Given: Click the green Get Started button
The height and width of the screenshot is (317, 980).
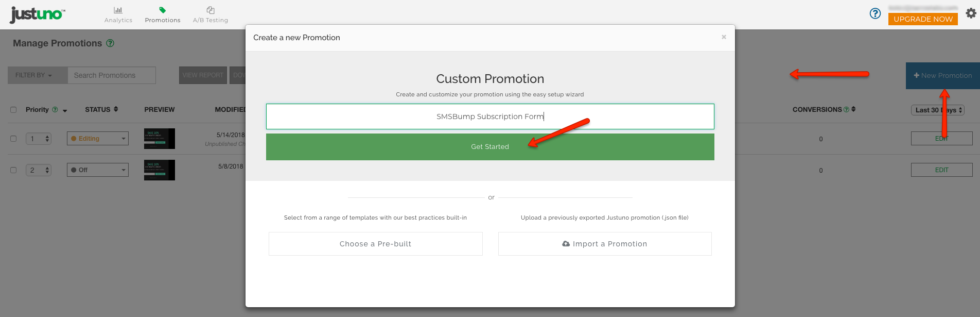Looking at the screenshot, I should (490, 147).
